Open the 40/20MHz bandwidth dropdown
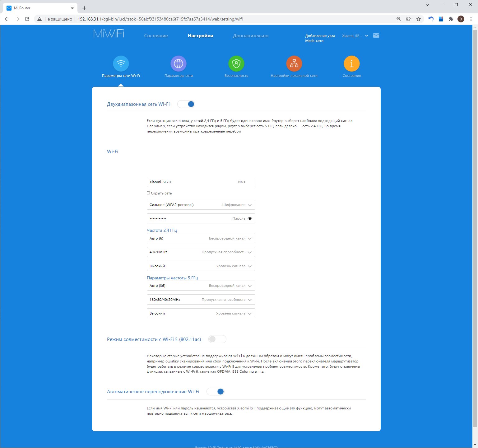478x448 pixels. 201,252
